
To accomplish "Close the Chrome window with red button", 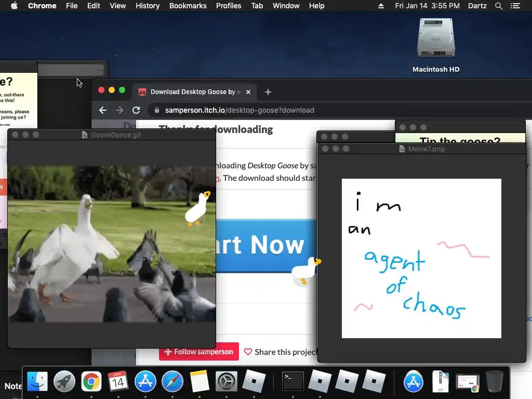I will click(x=101, y=90).
